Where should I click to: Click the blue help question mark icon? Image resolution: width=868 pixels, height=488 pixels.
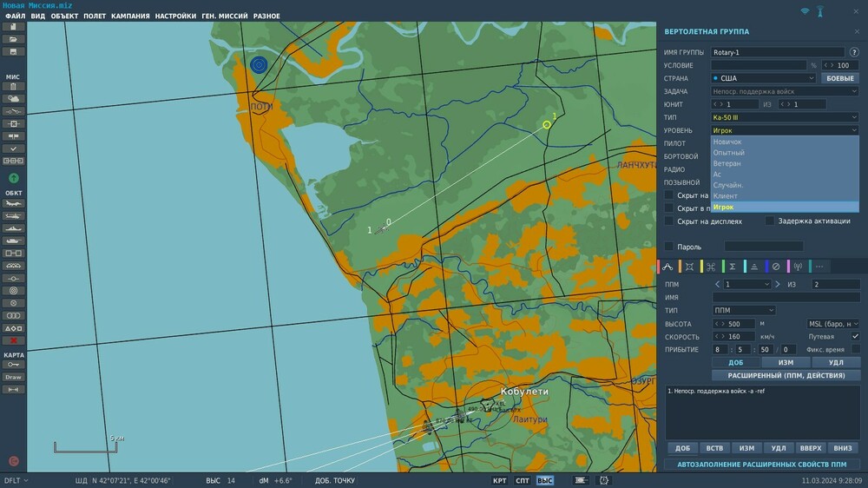point(854,52)
